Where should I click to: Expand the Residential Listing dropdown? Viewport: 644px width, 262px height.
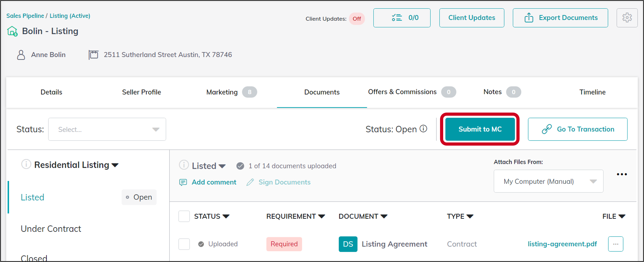pyautogui.click(x=115, y=165)
